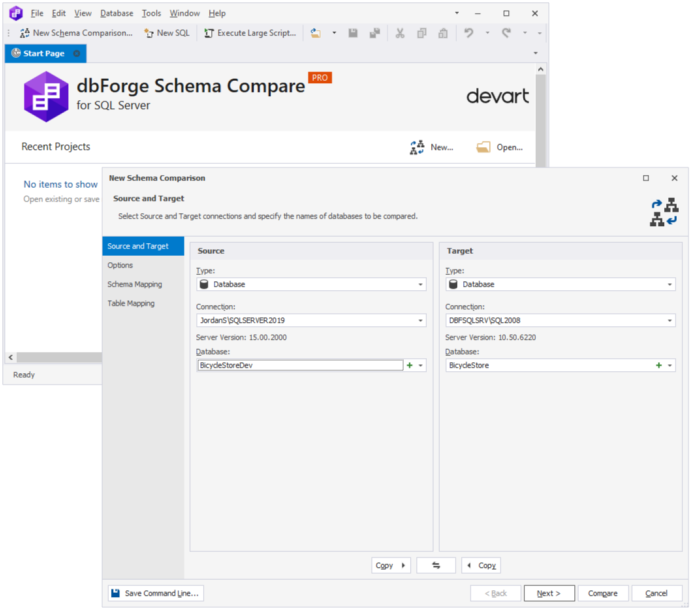Viewport: 696px width, 614px height.
Task: Click New SQL toolbar button
Action: click(x=167, y=33)
